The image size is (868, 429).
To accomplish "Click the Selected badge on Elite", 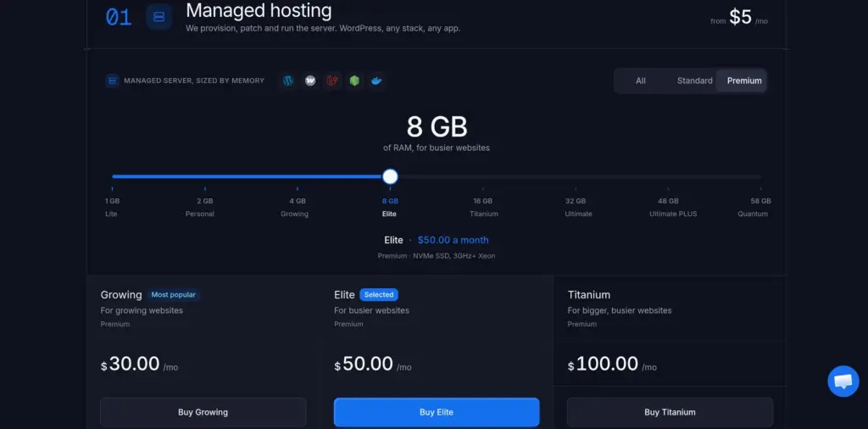I will click(x=379, y=294).
